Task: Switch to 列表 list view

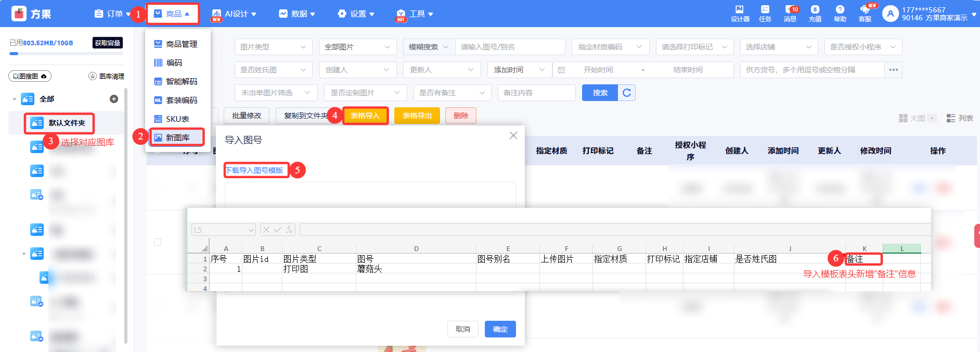Action: (960, 118)
